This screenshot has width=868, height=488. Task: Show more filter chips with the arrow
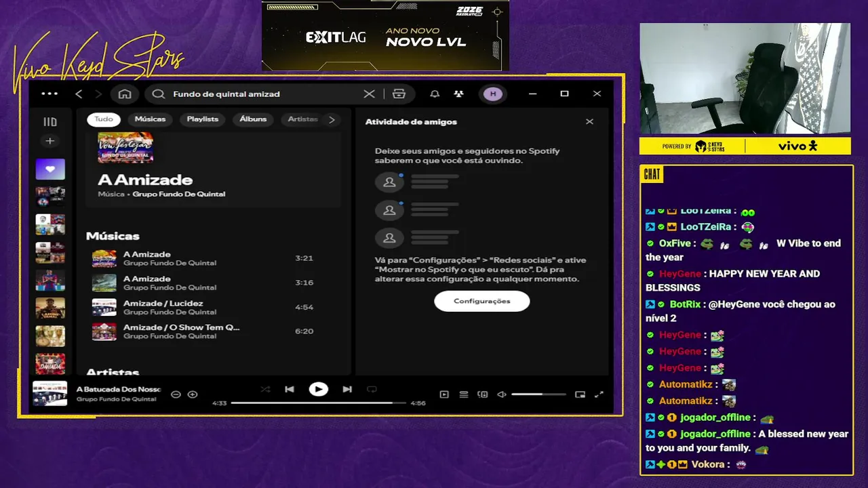[332, 119]
